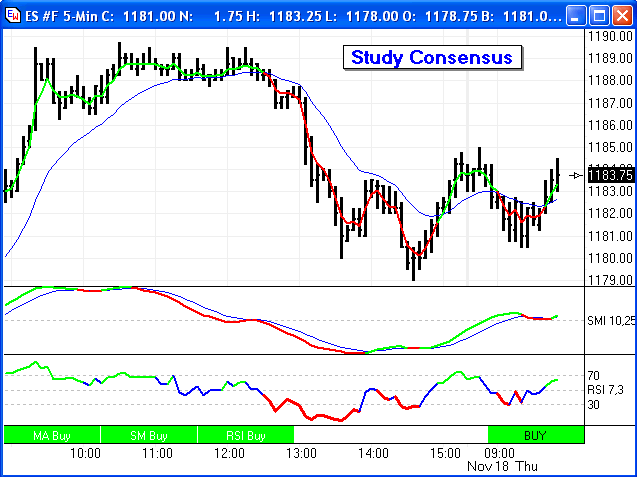The image size is (637, 477).
Task: Click the white neutral section of consensus bar
Action: (390, 435)
